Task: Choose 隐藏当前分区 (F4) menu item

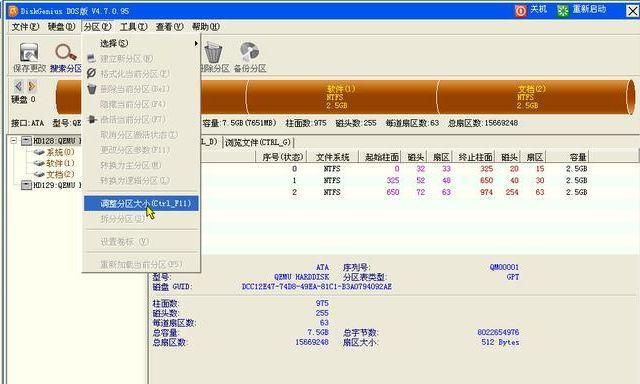Action: click(x=141, y=104)
